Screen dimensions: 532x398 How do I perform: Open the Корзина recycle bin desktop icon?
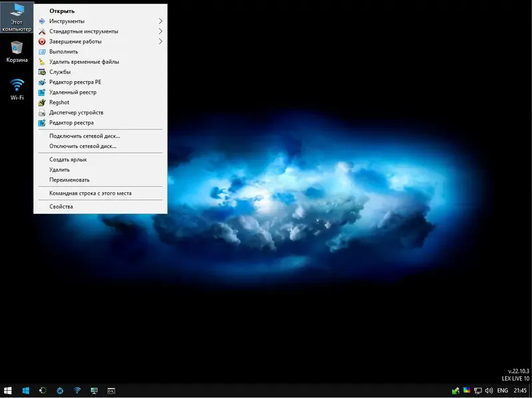(x=17, y=51)
